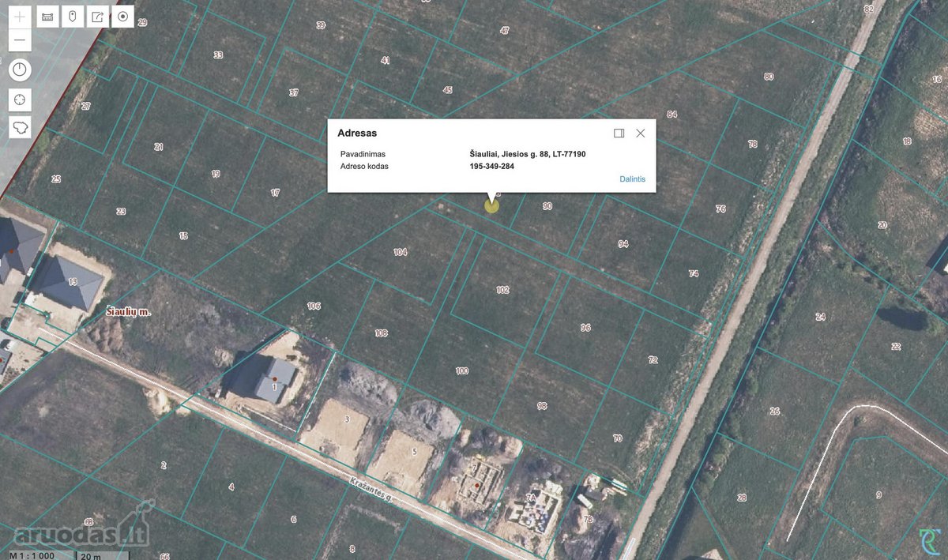948x560 pixels.
Task: Click parcel label 90
Action: pyautogui.click(x=547, y=206)
